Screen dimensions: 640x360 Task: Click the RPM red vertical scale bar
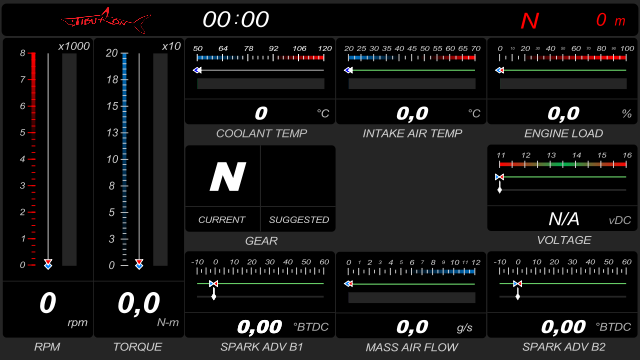[x=33, y=159]
